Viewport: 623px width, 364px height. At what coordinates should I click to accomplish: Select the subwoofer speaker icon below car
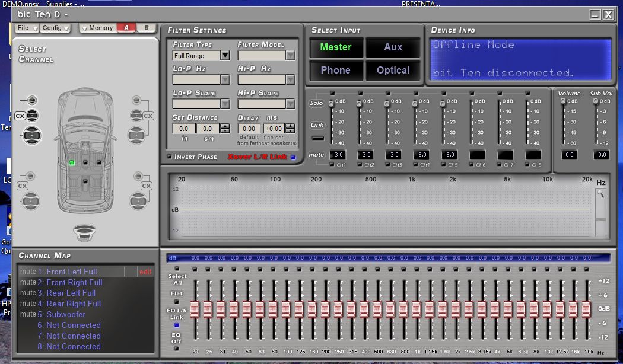click(x=85, y=232)
